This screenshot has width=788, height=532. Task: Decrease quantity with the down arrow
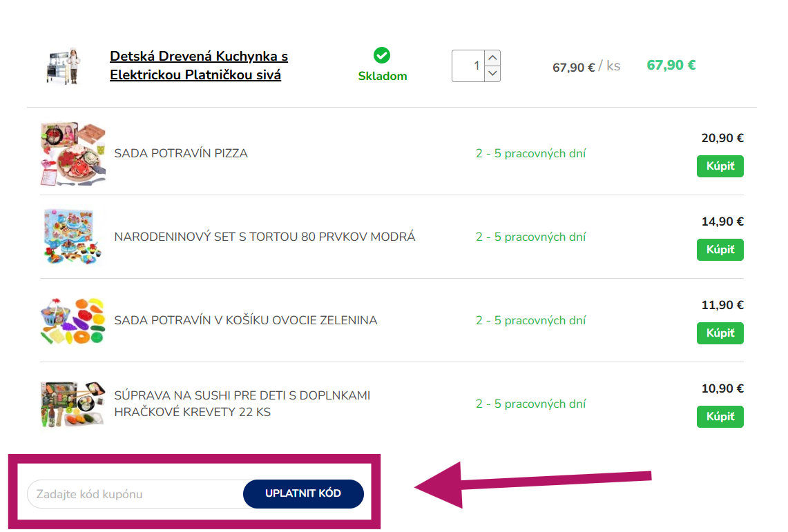[492, 73]
